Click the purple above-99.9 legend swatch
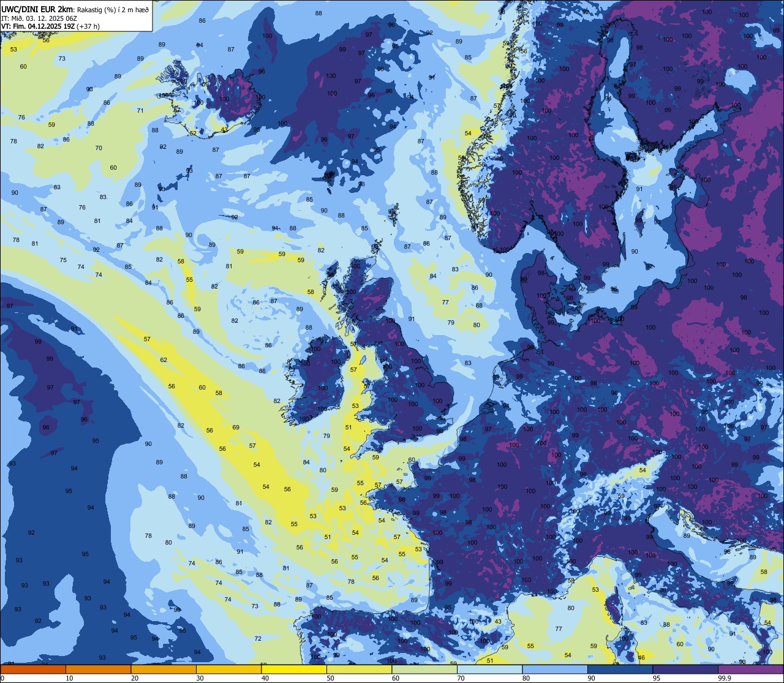The height and width of the screenshot is (683, 784). (x=751, y=670)
